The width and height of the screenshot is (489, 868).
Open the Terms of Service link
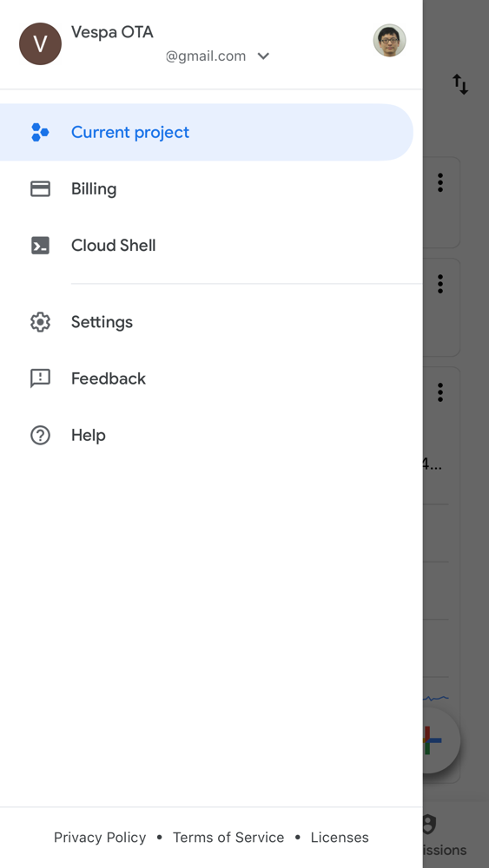pyautogui.click(x=228, y=838)
